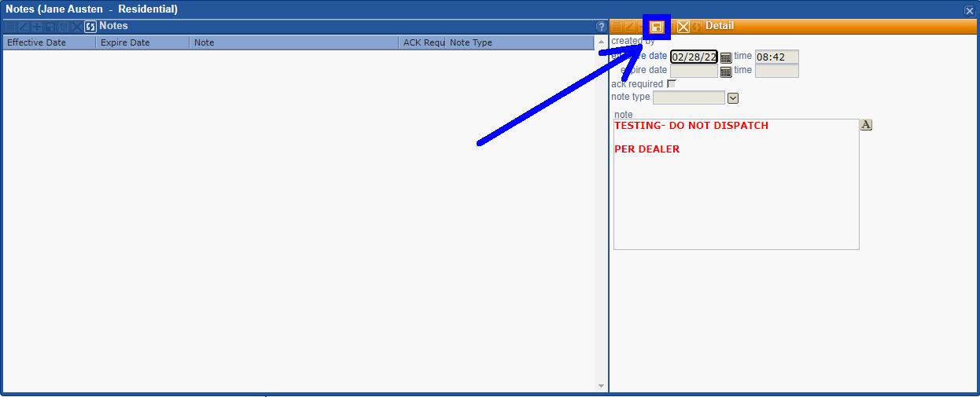980x397 pixels.
Task: Open the help question mark icon
Action: click(601, 27)
